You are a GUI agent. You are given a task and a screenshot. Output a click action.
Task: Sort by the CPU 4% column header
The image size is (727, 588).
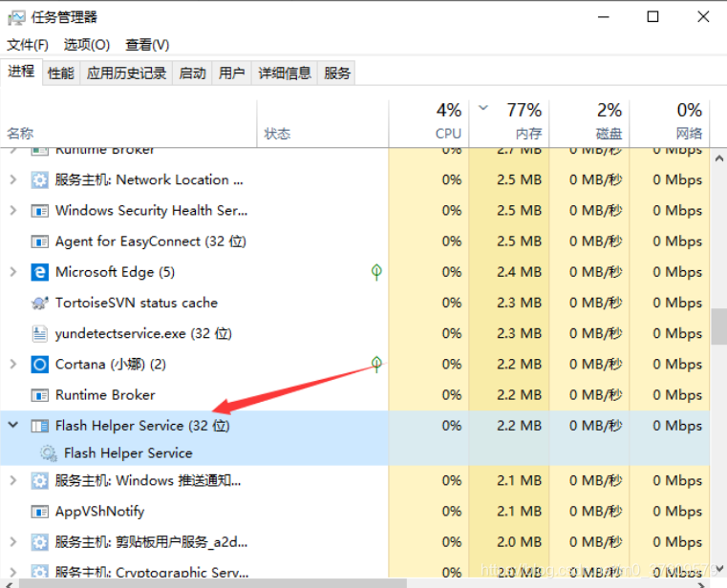click(x=429, y=124)
